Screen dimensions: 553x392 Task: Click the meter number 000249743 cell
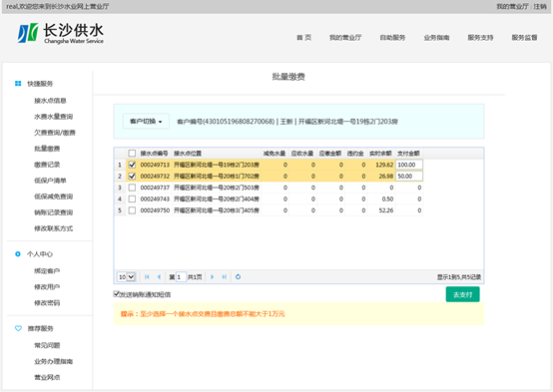155,198
